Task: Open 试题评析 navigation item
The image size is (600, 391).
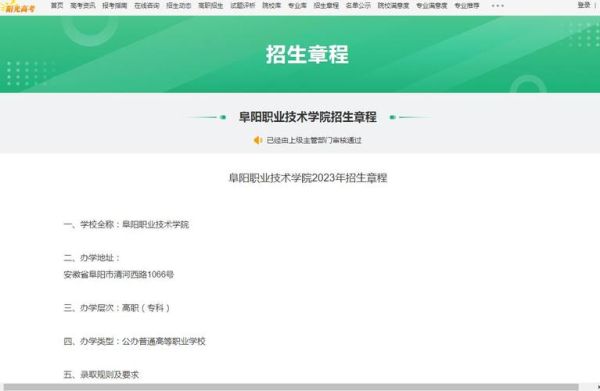Action: [243, 6]
